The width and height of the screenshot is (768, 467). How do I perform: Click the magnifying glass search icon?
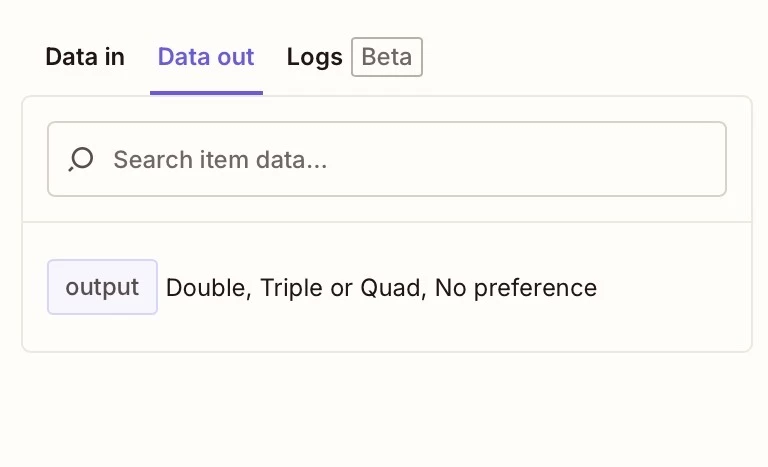81,159
